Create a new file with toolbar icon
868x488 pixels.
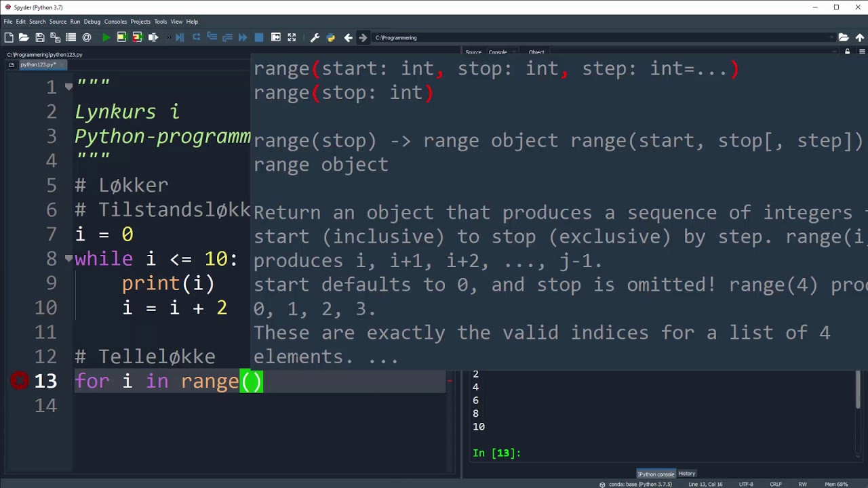click(9, 37)
